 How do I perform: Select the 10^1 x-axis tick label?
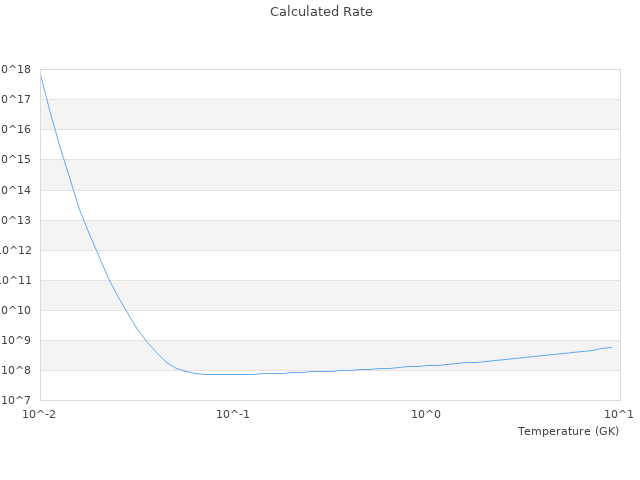(x=618, y=414)
